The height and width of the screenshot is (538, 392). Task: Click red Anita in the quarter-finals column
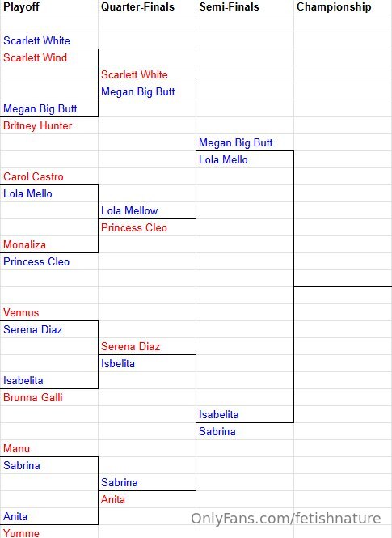[x=147, y=499]
